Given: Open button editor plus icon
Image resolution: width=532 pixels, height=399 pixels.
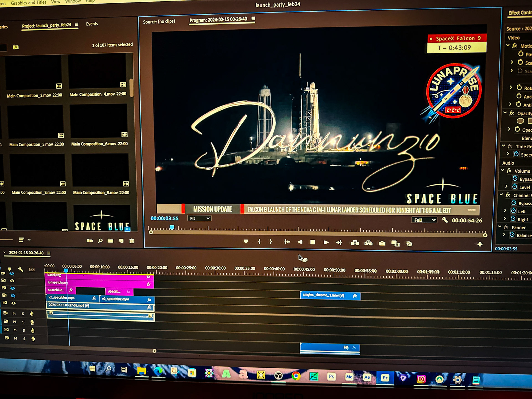Looking at the screenshot, I should pos(480,244).
